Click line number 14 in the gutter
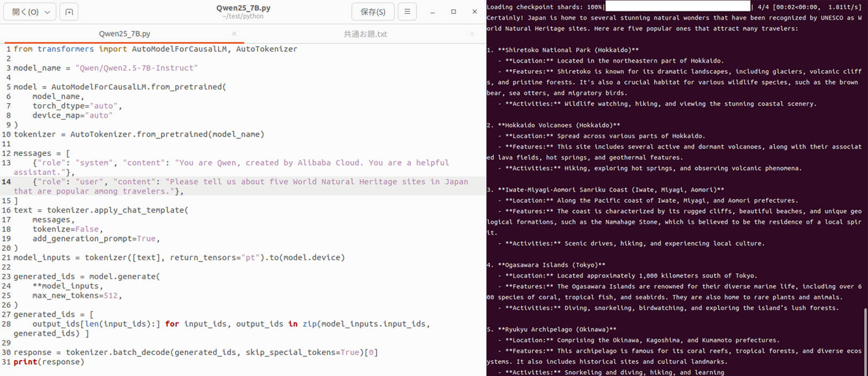Screen dimensions: 868x376 (x=6, y=182)
